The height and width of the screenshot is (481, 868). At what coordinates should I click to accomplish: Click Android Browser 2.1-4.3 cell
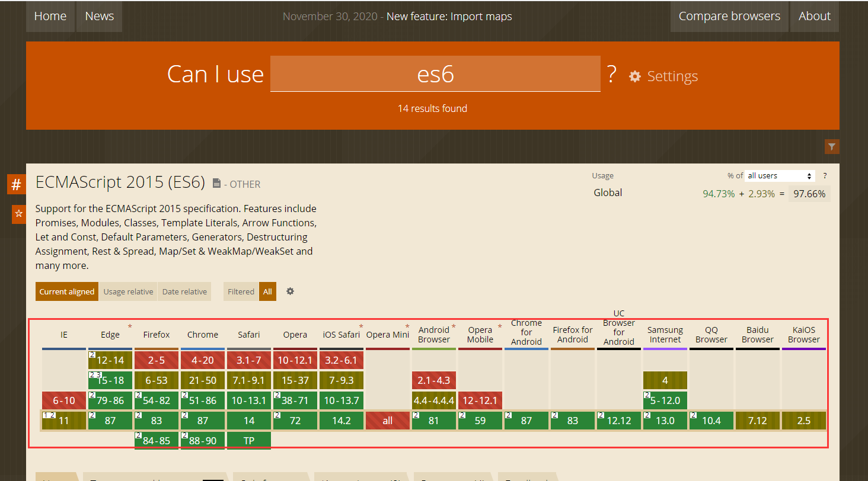click(434, 380)
